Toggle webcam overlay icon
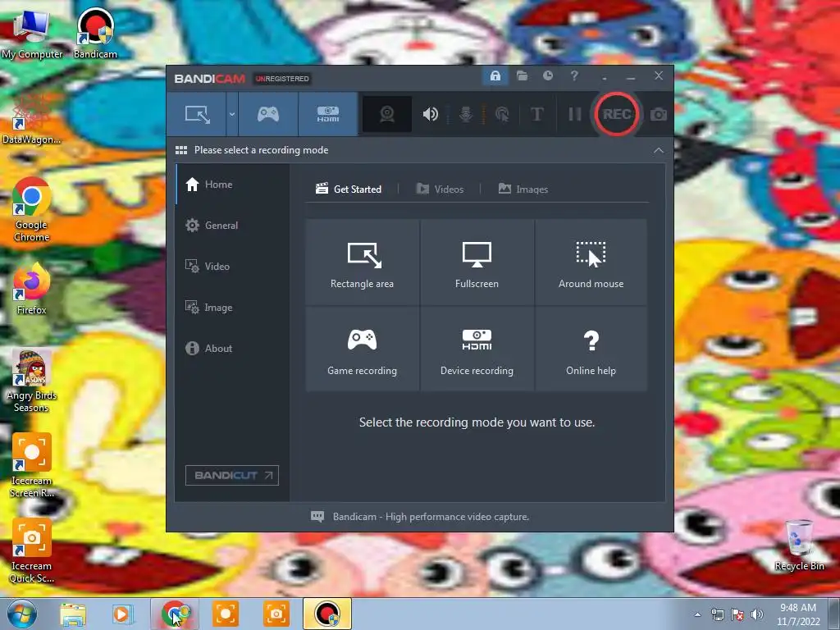 [387, 114]
